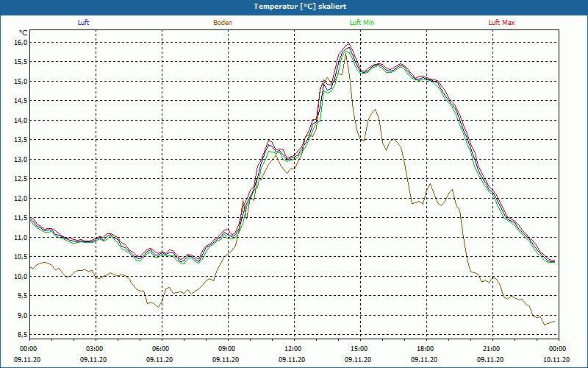Click the 9,5 y-axis value
Viewport: 588px width, 368px height.
click(22, 296)
